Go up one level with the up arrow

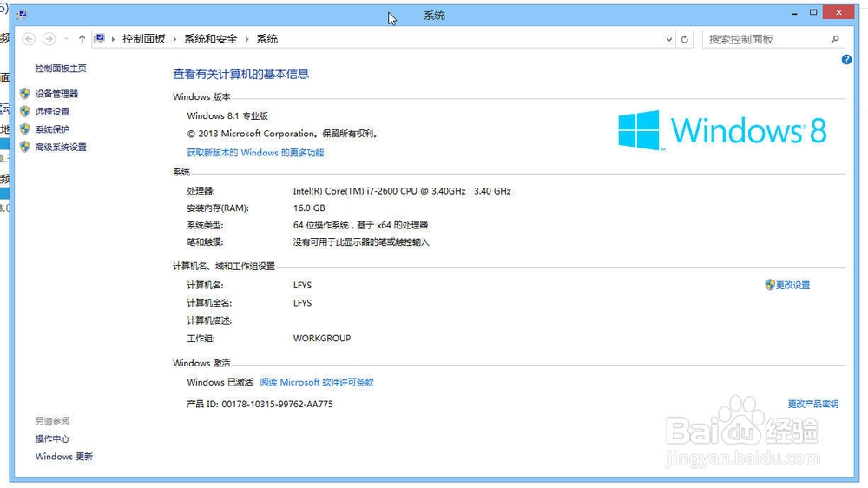82,39
